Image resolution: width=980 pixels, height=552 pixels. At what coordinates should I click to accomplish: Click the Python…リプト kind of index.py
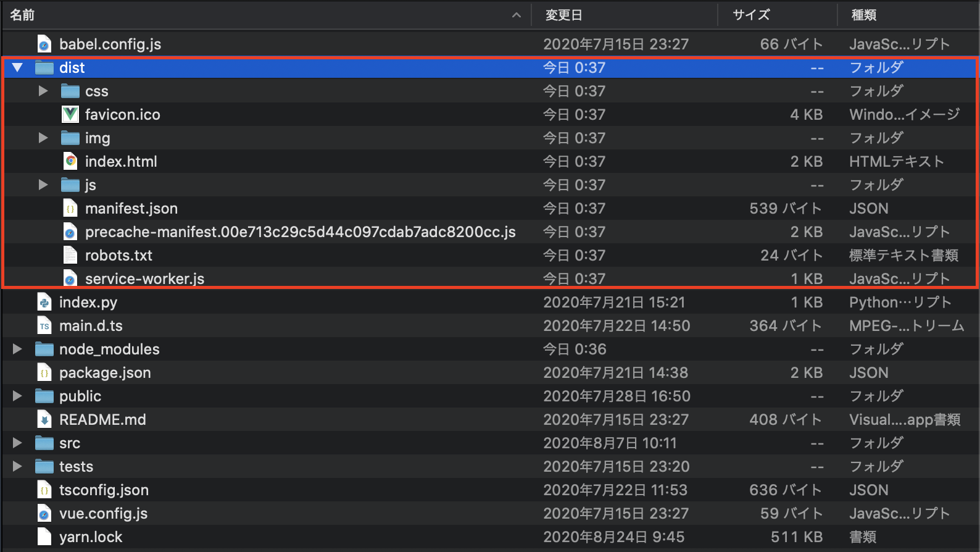(x=900, y=302)
